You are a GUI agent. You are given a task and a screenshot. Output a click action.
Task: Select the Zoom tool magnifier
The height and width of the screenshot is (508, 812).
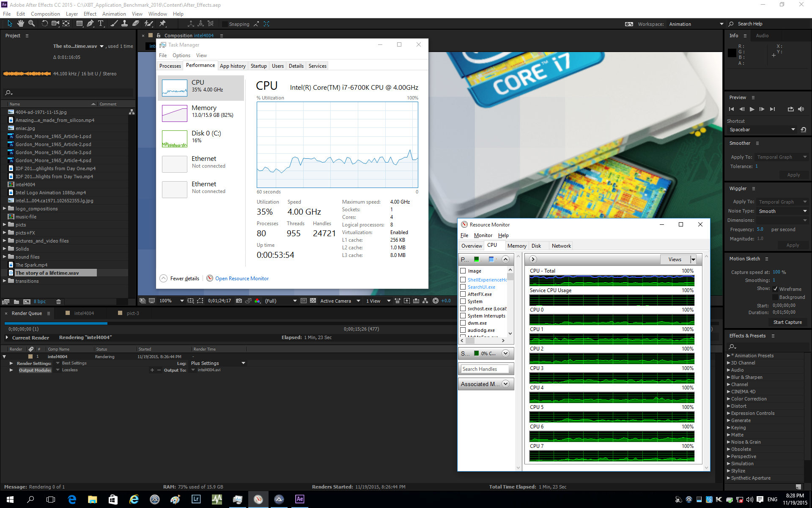31,24
